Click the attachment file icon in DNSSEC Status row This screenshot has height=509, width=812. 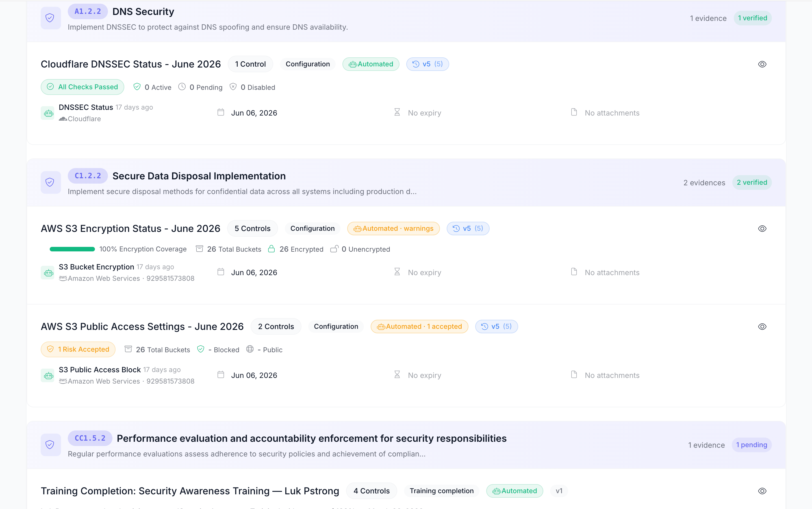pos(574,112)
